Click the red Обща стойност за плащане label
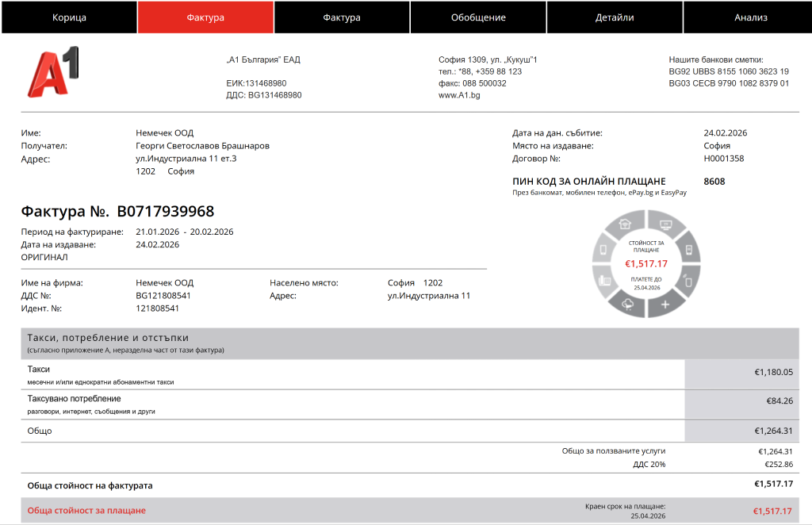The height and width of the screenshot is (525, 812). pyautogui.click(x=86, y=511)
